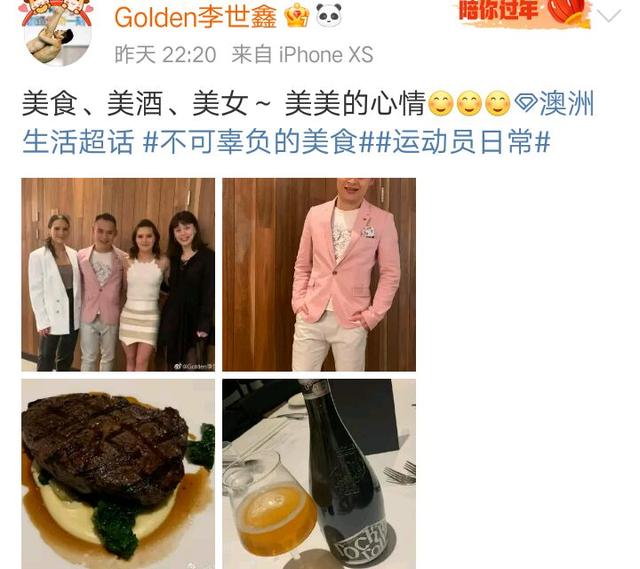This screenshot has width=640, height=569.
Task: View the group photo with four people
Action: pos(118,274)
